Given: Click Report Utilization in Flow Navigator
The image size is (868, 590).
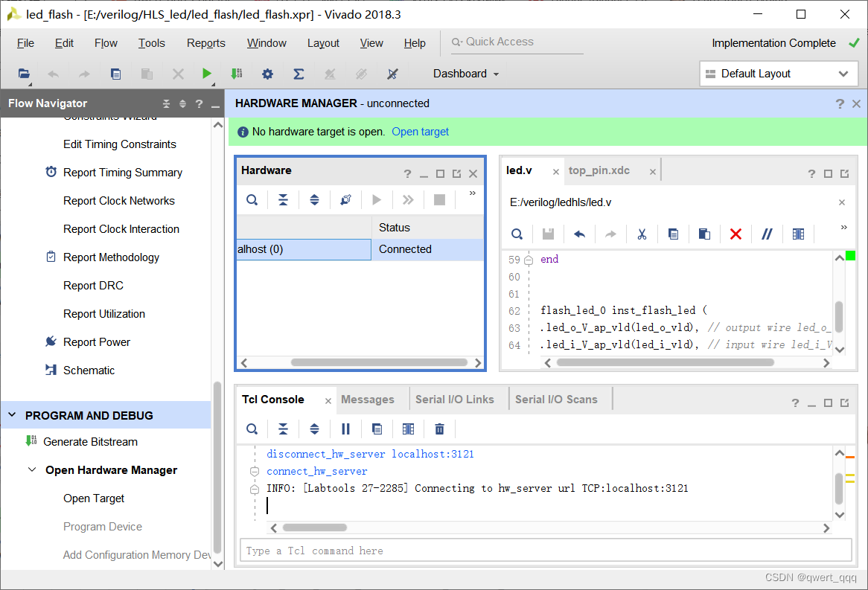Looking at the screenshot, I should 104,314.
